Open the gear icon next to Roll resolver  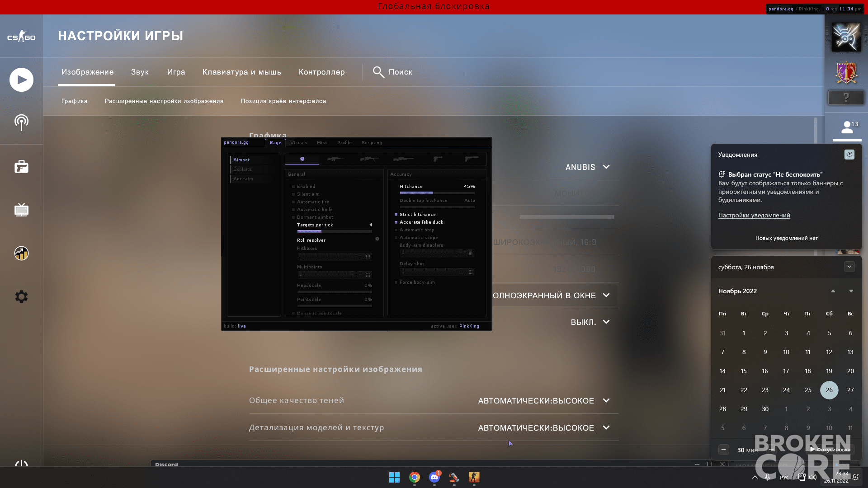tap(377, 239)
